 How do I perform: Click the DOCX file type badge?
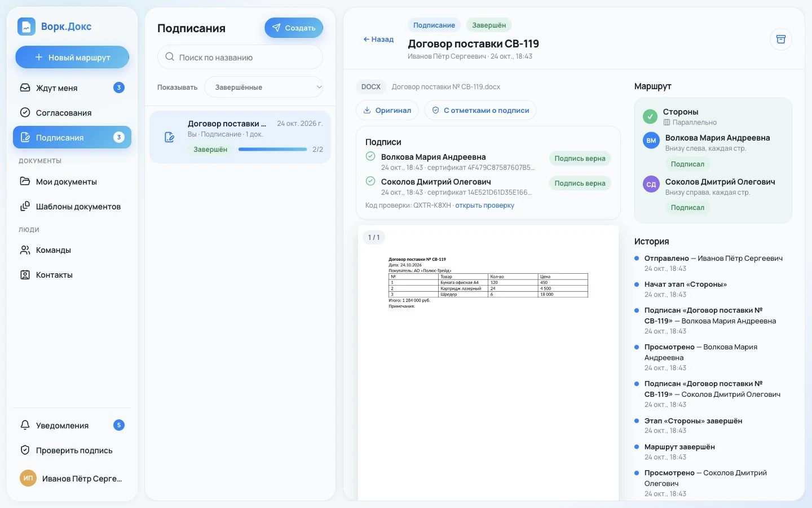(371, 87)
